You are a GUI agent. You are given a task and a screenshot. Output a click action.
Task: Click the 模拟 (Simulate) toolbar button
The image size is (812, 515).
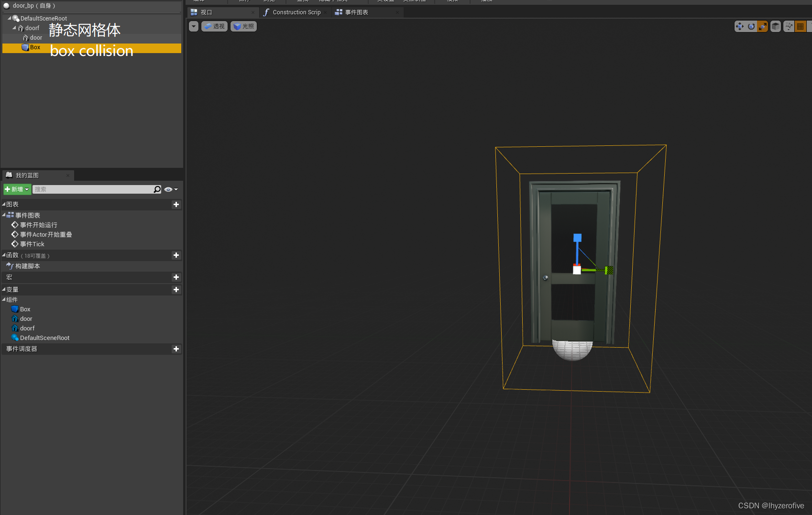point(452,1)
